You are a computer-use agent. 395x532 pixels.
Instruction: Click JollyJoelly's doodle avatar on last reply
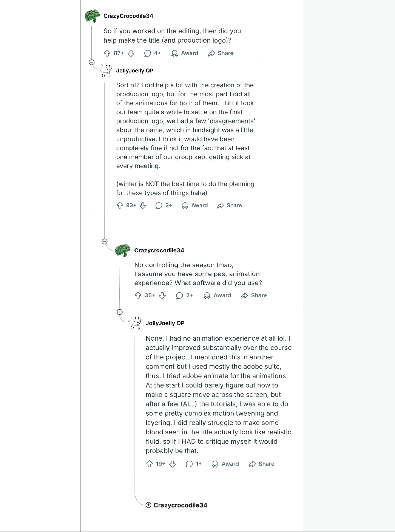point(134,323)
